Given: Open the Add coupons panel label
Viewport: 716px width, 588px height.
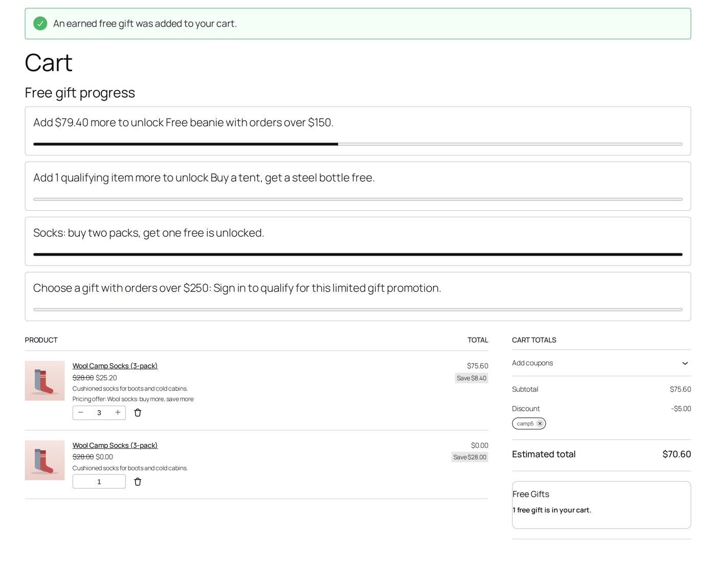Looking at the screenshot, I should [x=532, y=363].
